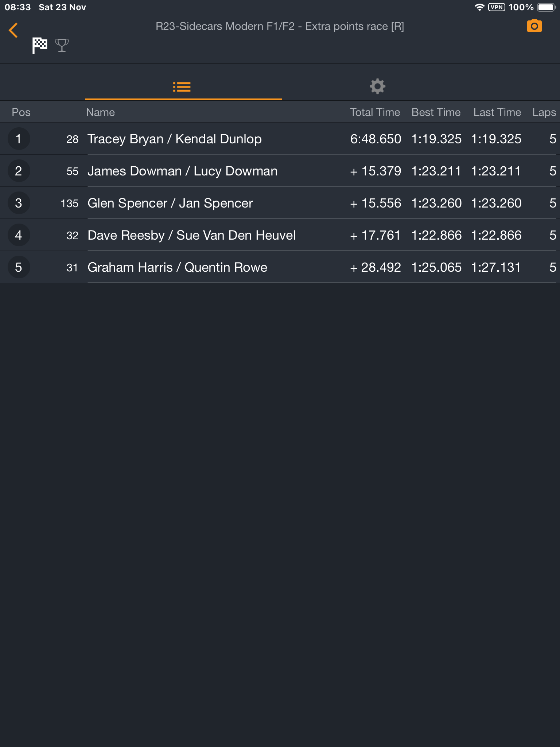Tap the orange camera screenshot icon
560x747 pixels.
pyautogui.click(x=534, y=26)
